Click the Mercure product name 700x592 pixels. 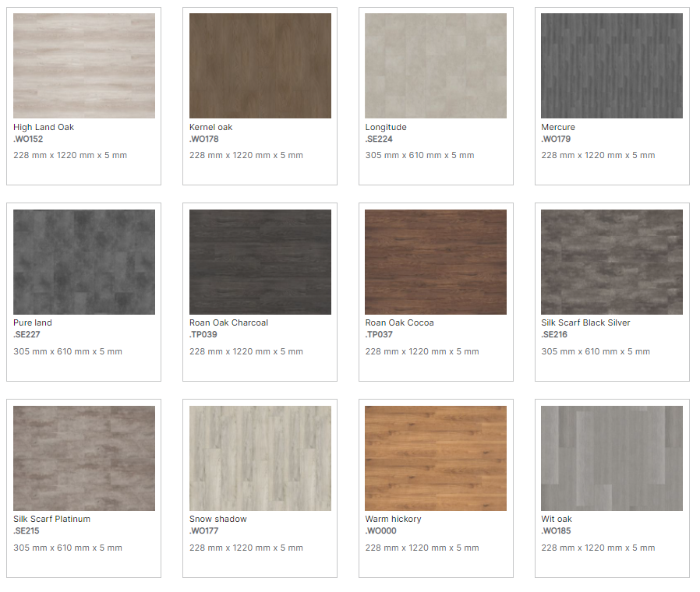pos(558,127)
